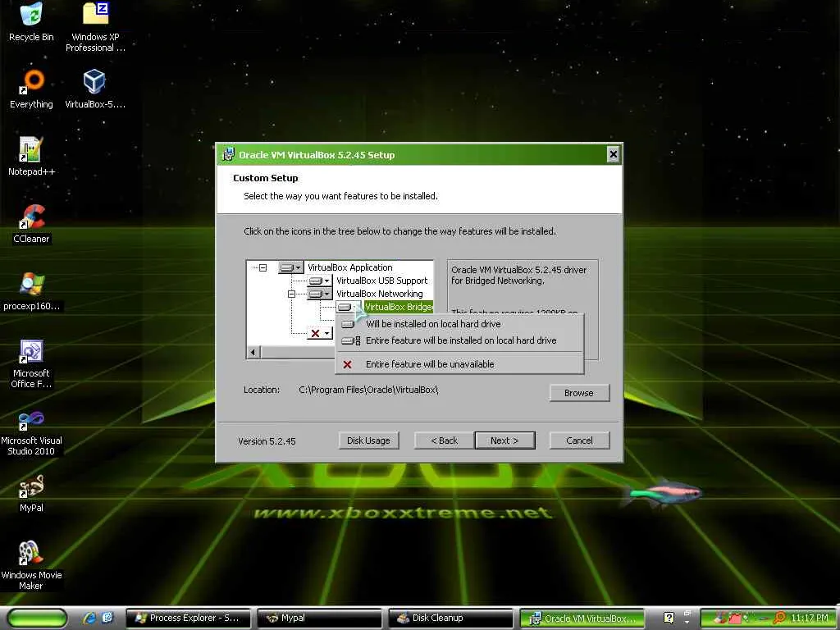Click the taskbar clock showing 11:17 PM

(x=810, y=618)
